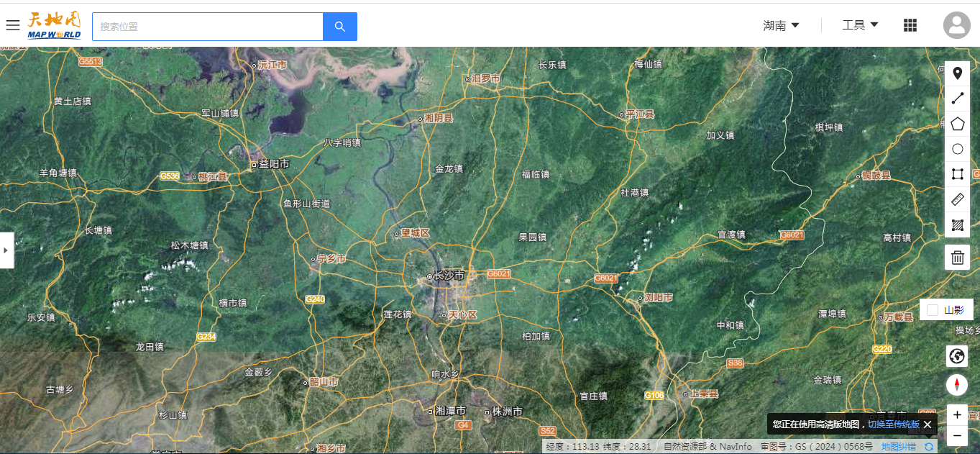Open the 湖南 region dropdown
The width and height of the screenshot is (980, 454).
click(782, 25)
